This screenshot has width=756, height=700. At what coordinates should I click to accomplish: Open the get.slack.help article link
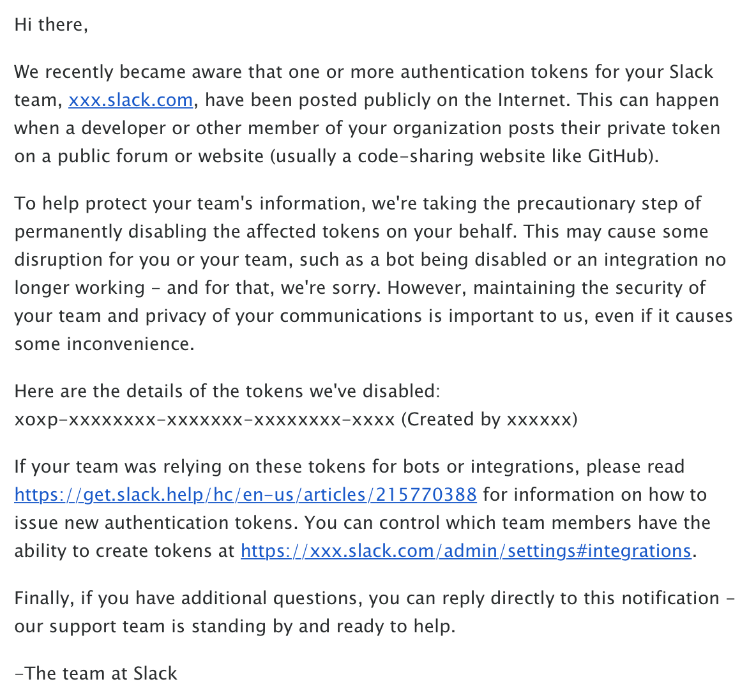(245, 495)
